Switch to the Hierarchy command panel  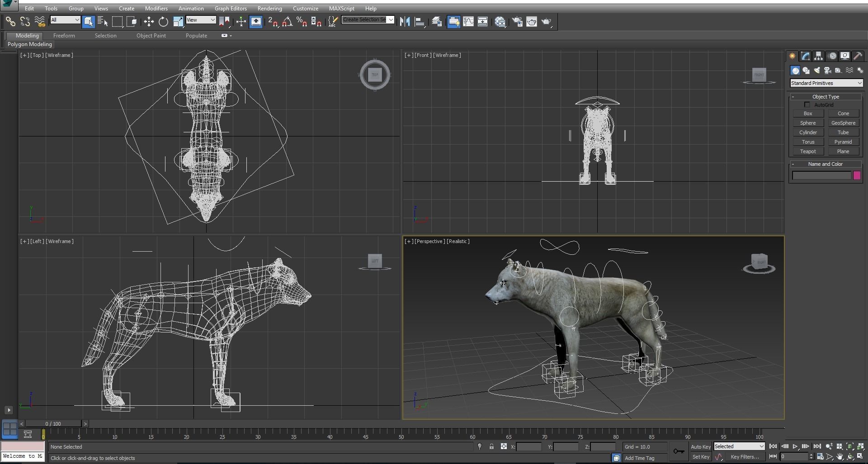tap(818, 56)
